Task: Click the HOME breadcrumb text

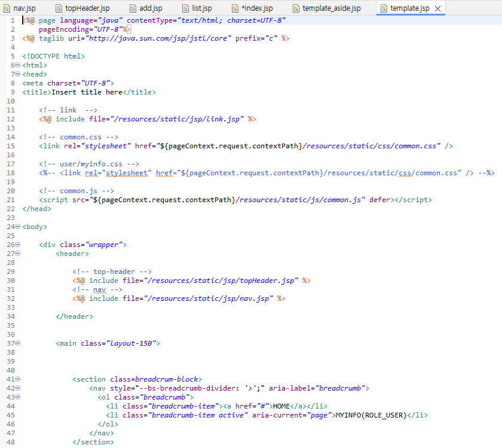Action: pos(281,406)
